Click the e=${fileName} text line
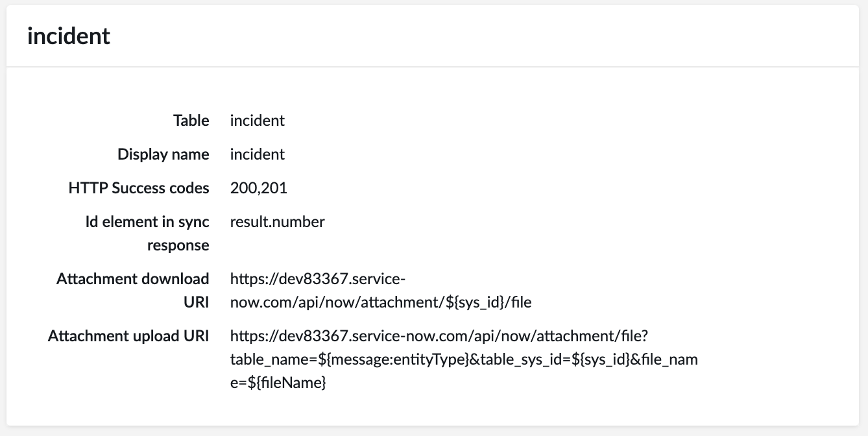Viewport: 868px width, 436px height. (x=278, y=383)
